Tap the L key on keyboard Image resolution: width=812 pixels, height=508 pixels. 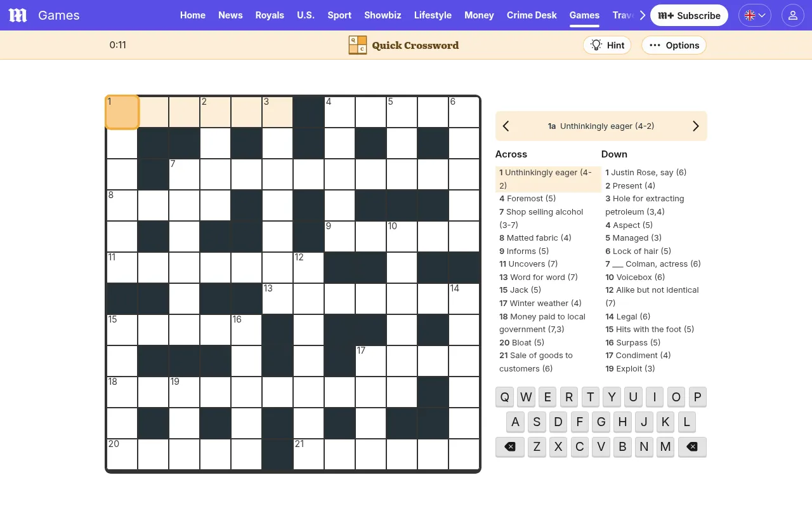(686, 422)
